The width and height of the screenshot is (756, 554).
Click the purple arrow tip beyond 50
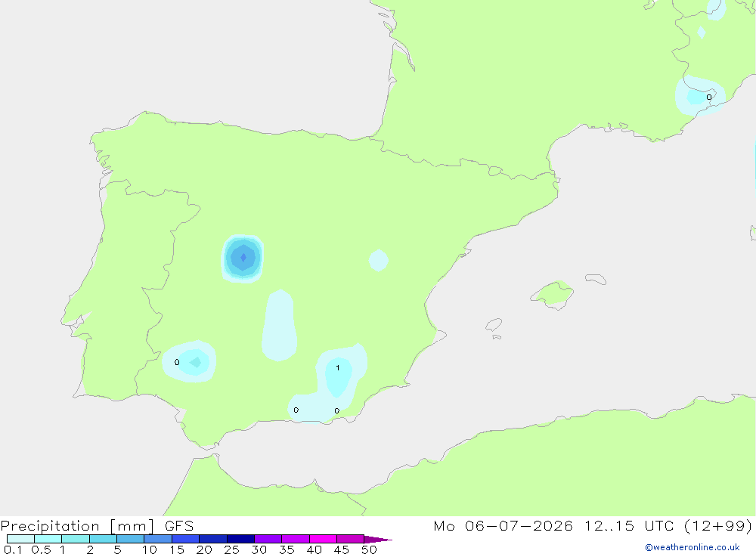coord(378,539)
